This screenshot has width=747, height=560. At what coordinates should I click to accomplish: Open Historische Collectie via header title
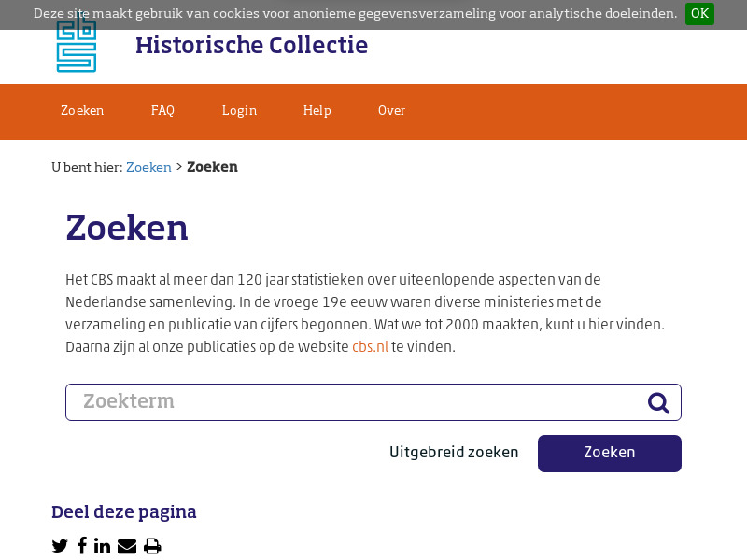(x=251, y=45)
